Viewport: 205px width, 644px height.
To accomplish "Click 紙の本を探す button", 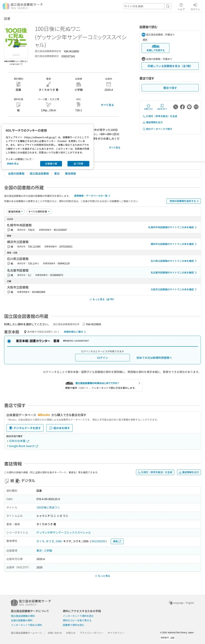I will click(59, 428).
